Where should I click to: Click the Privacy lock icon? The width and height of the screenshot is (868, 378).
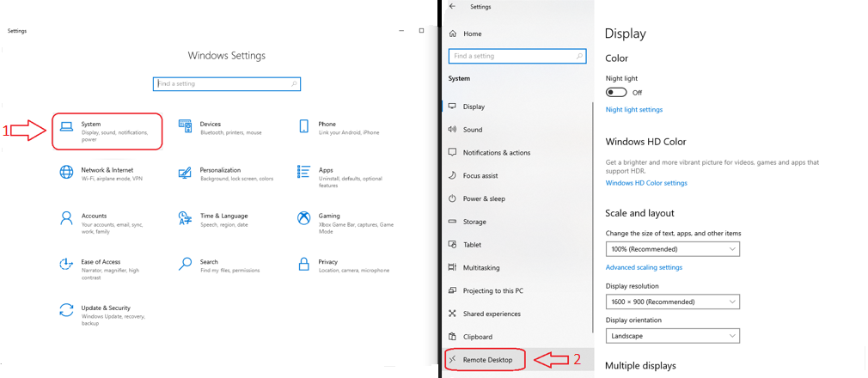click(303, 263)
